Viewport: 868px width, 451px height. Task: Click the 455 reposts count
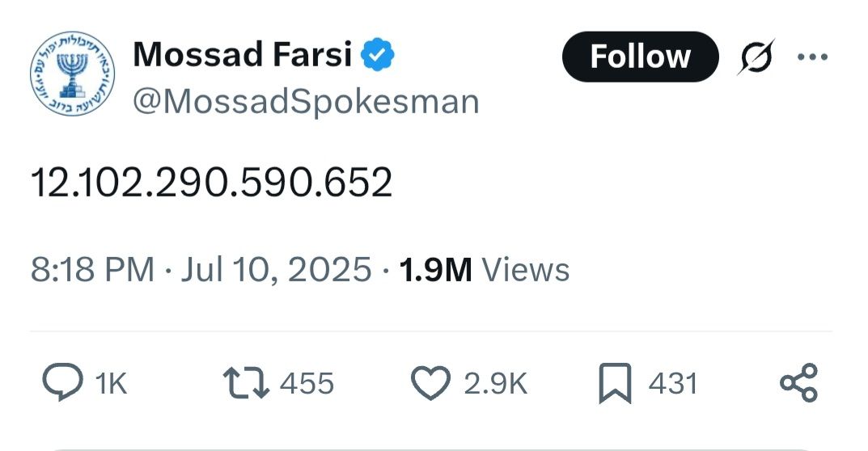(307, 383)
